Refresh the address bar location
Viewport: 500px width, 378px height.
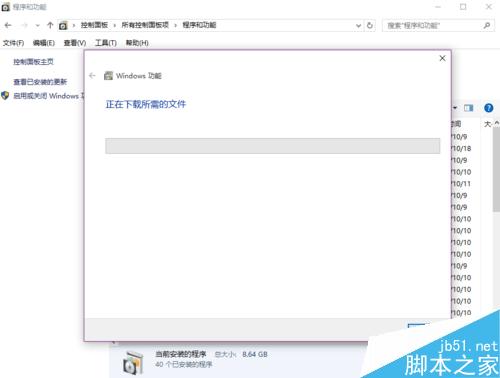coord(370,25)
